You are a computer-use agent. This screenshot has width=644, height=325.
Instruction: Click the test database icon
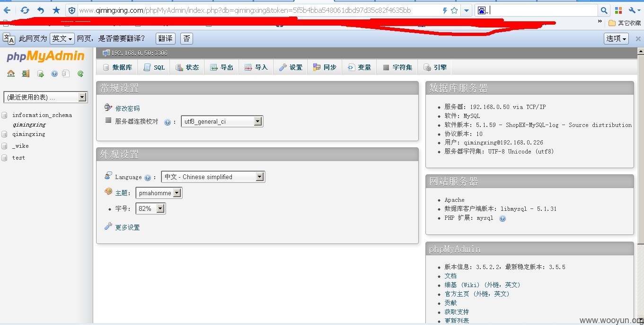pyautogui.click(x=5, y=158)
